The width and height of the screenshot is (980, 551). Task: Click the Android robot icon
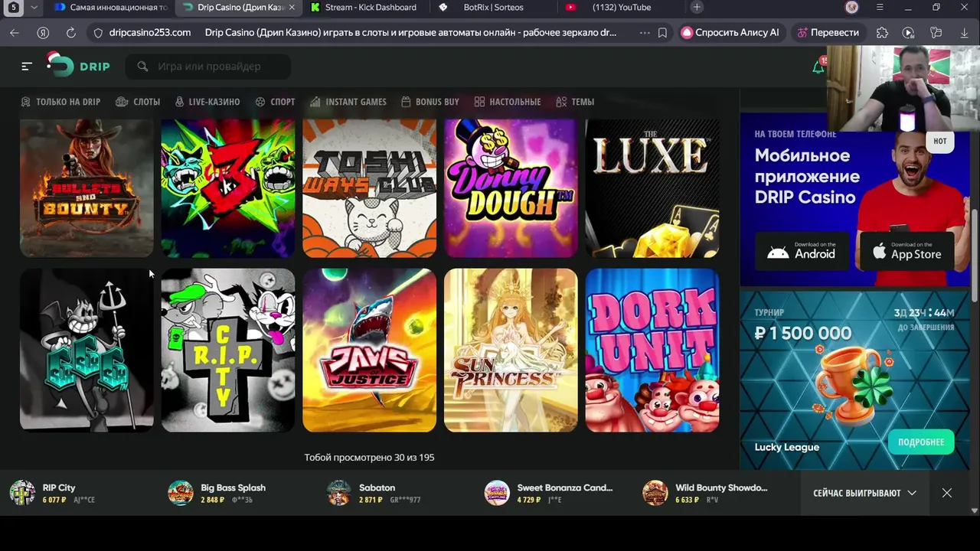pos(778,252)
